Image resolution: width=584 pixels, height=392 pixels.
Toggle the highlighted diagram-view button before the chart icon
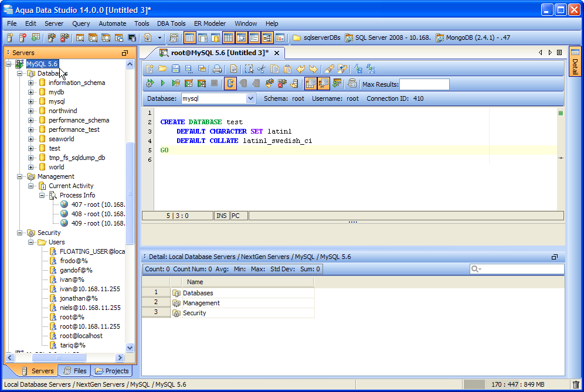click(x=267, y=38)
